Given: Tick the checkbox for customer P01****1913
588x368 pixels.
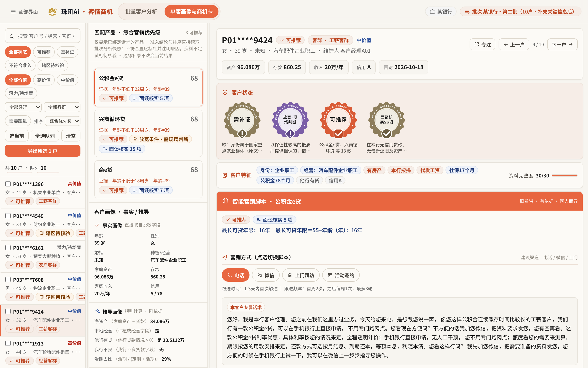Looking at the screenshot, I should (x=8, y=343).
